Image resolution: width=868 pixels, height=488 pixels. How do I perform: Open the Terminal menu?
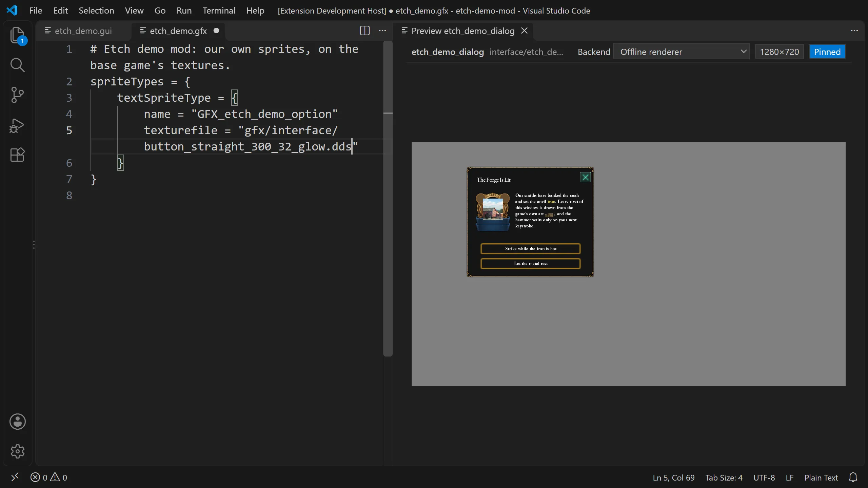tap(219, 11)
